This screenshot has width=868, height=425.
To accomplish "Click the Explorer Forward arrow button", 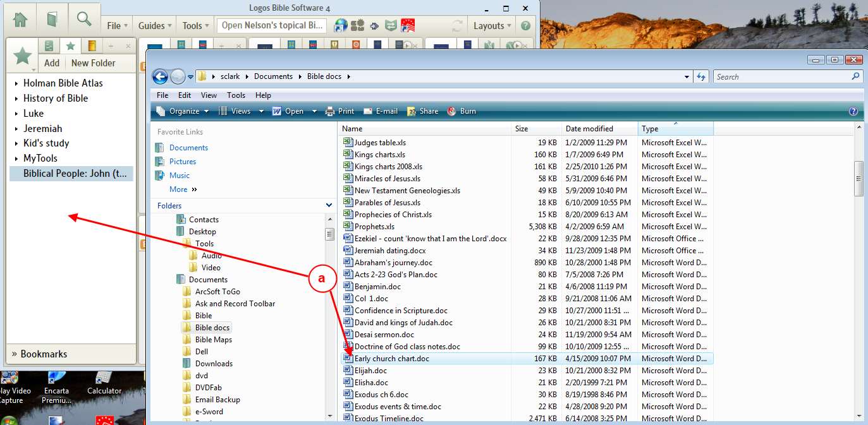I will (178, 77).
